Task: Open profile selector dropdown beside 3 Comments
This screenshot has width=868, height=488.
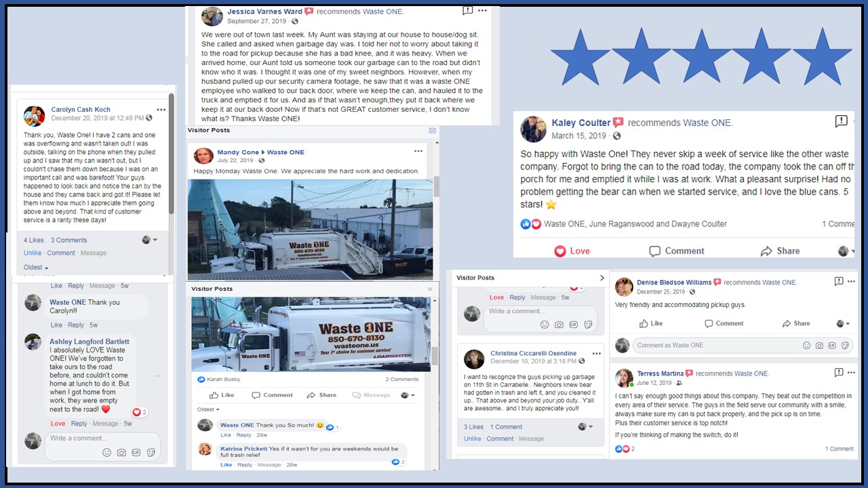Action: 149,240
